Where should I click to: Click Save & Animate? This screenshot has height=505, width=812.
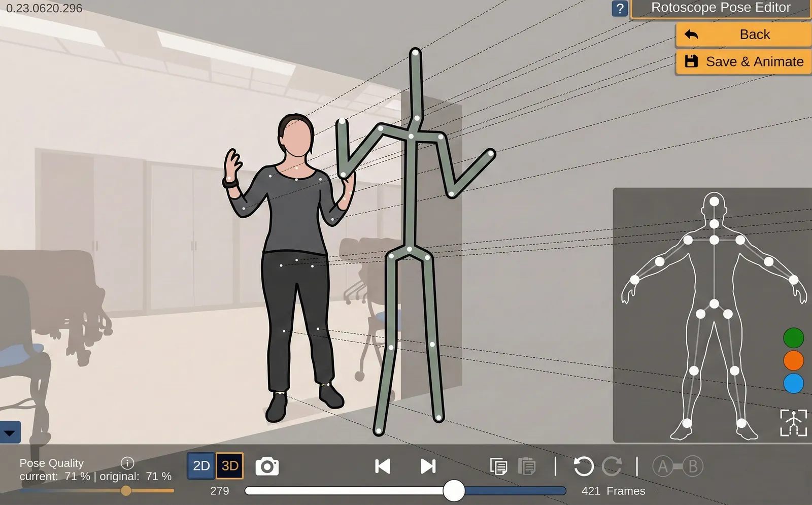[x=743, y=62]
